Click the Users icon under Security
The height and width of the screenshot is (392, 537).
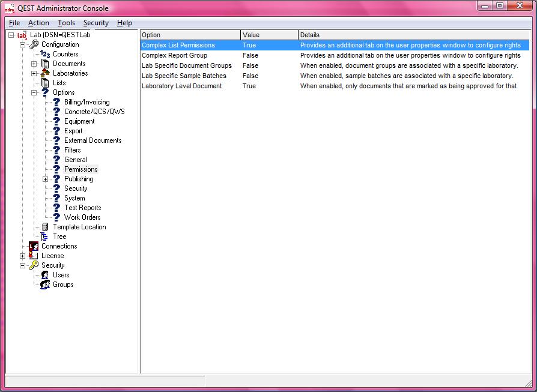(x=45, y=275)
